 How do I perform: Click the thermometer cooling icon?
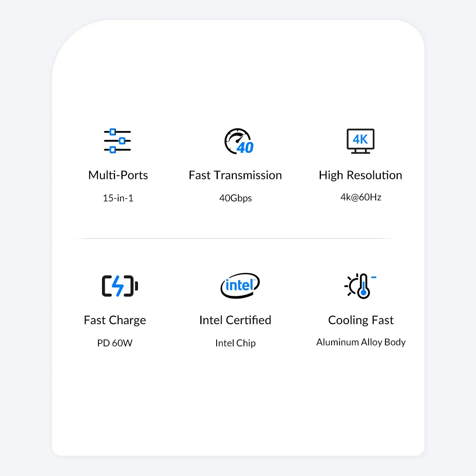(360, 286)
